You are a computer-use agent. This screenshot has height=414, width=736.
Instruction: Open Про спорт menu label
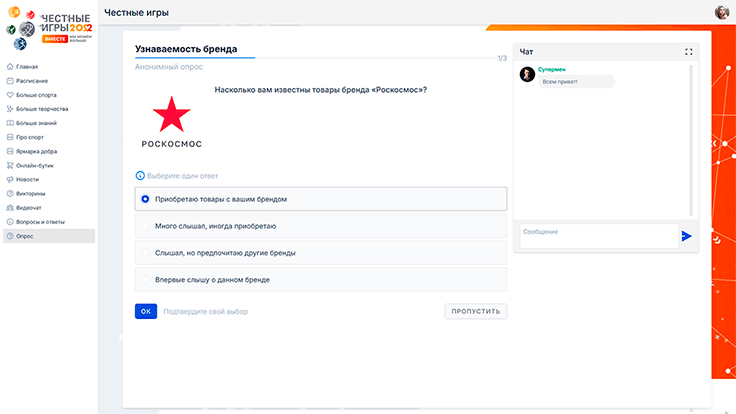tap(30, 137)
